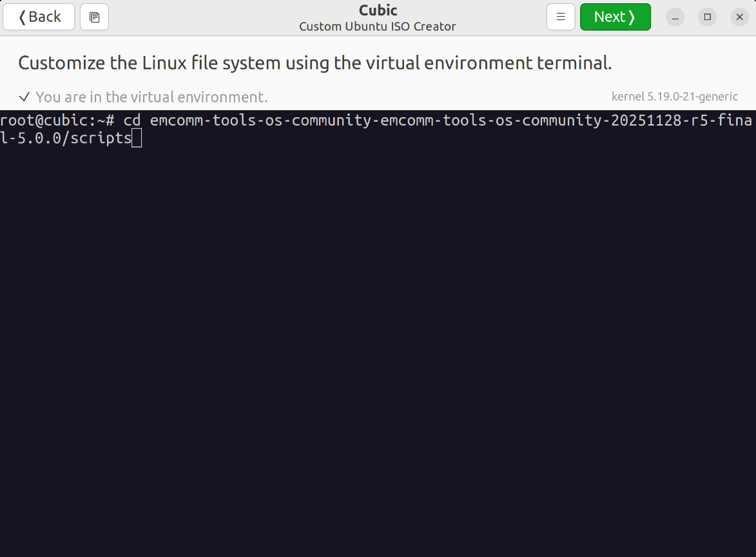This screenshot has height=557, width=756.
Task: Click the 'l-5.0.0/scripts' text on second line
Action: [66, 138]
